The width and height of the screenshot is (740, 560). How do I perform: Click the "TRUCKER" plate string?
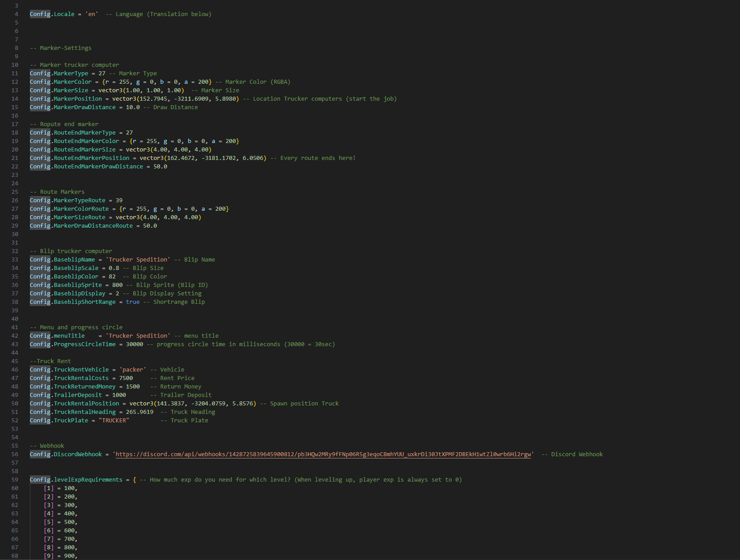click(114, 421)
